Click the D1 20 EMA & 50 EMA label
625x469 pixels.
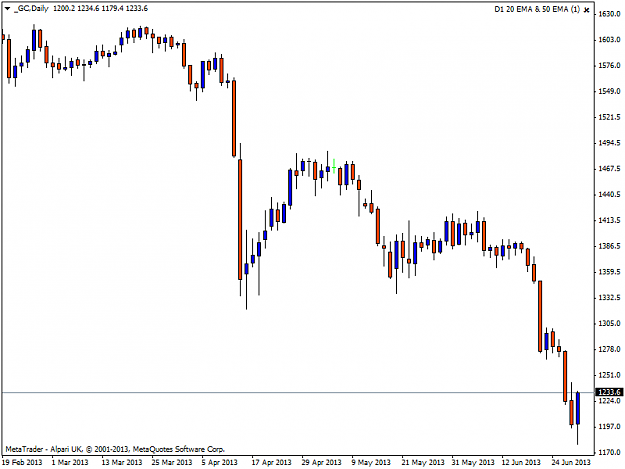pyautogui.click(x=537, y=9)
